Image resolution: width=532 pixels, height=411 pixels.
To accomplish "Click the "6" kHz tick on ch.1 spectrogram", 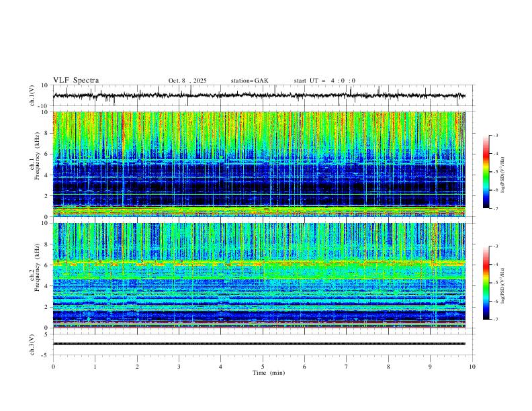I will [47, 154].
